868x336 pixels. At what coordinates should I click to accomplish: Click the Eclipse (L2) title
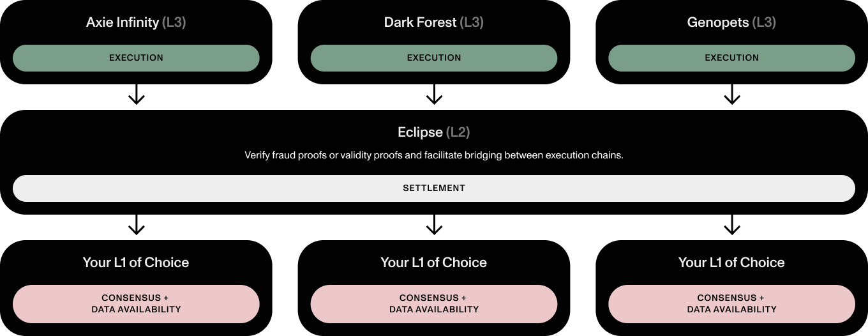tap(433, 132)
